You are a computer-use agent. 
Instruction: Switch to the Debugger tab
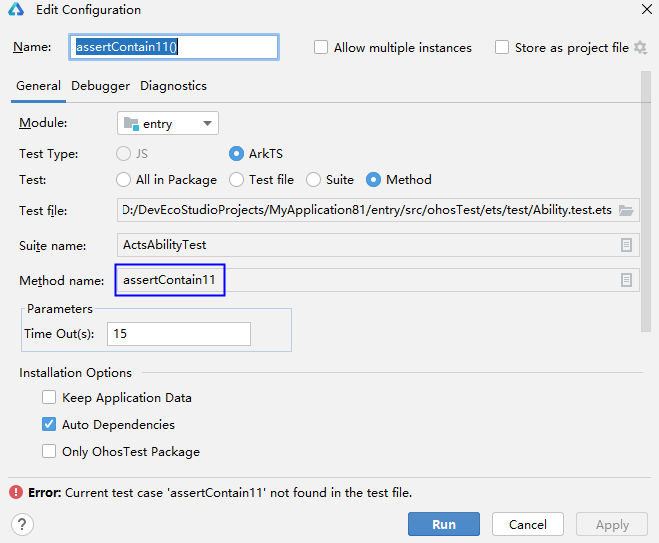click(x=100, y=86)
